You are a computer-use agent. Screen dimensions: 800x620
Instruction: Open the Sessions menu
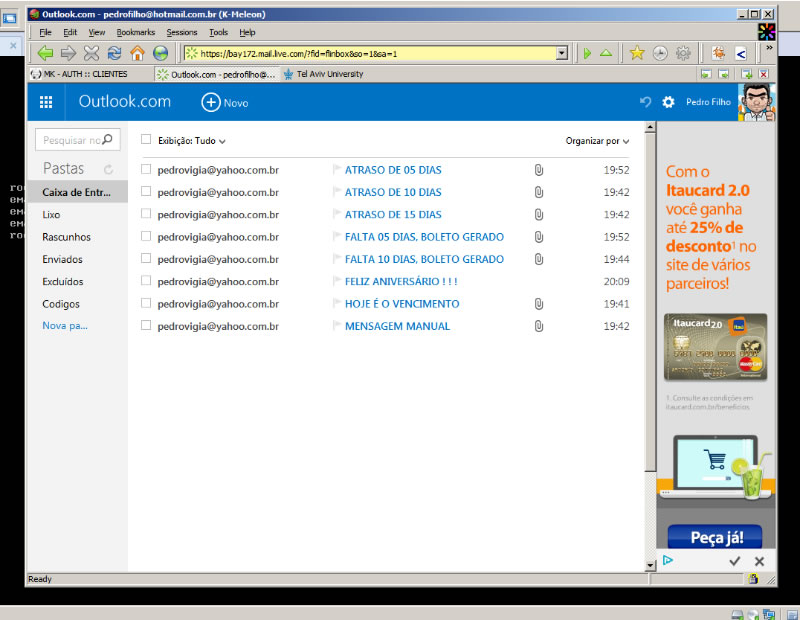(x=182, y=32)
